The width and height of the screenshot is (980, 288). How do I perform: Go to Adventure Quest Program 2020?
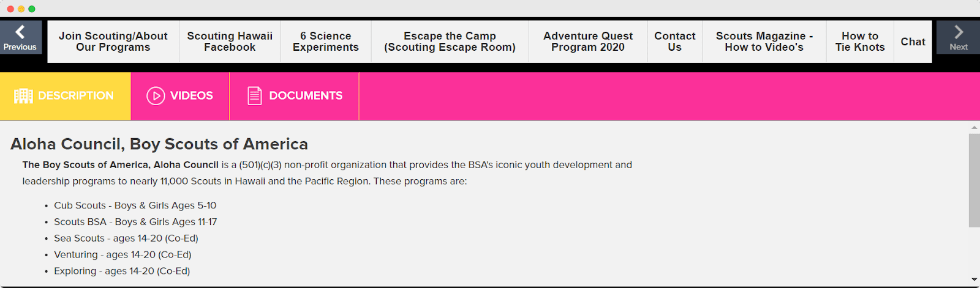[588, 42]
